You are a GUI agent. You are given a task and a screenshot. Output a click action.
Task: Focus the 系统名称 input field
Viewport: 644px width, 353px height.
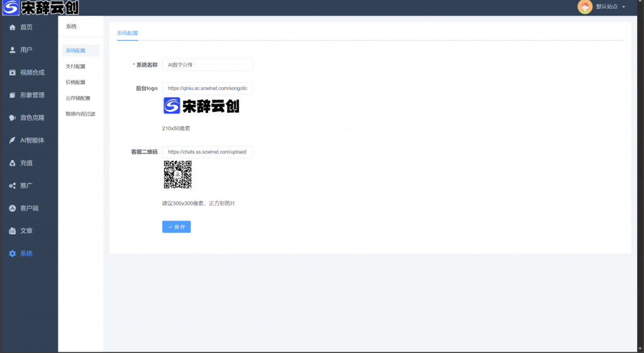tap(208, 65)
